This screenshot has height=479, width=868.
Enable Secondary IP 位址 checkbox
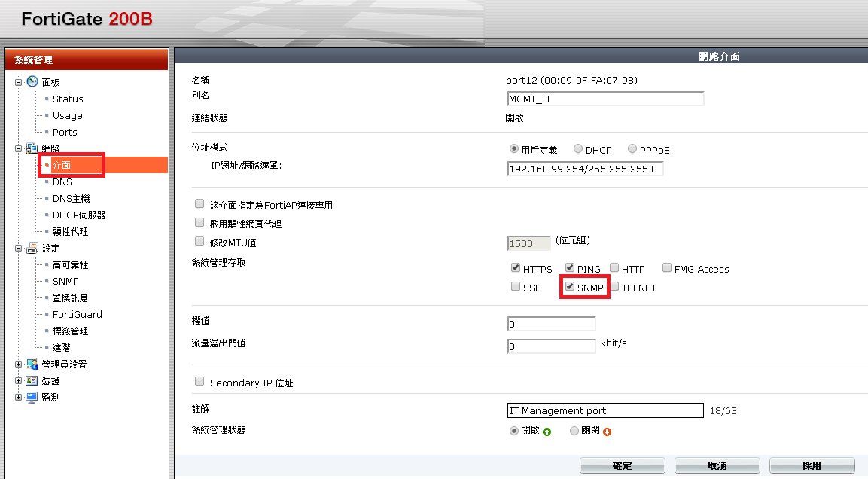point(199,381)
